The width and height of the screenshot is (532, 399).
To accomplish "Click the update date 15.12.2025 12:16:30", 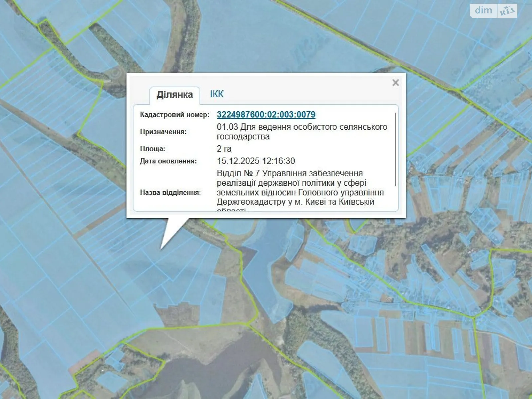I will pos(256,161).
